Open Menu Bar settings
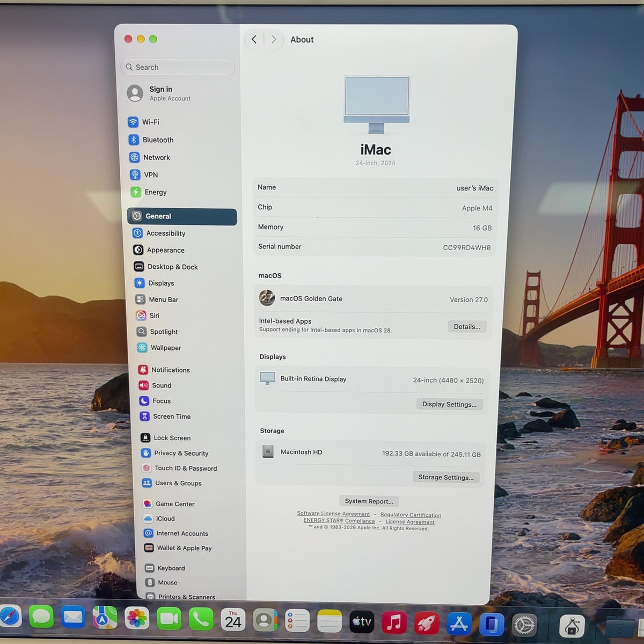This screenshot has height=644, width=644. (157, 299)
